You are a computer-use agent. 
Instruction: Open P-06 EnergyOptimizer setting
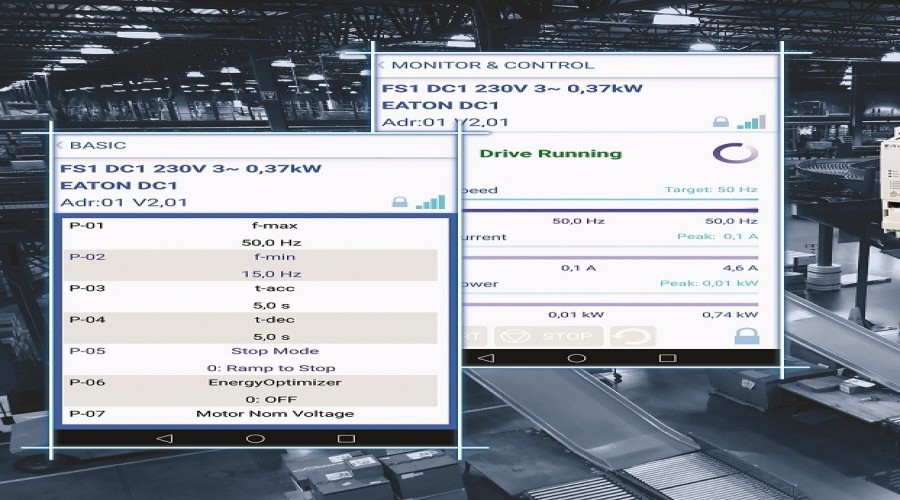pyautogui.click(x=255, y=390)
